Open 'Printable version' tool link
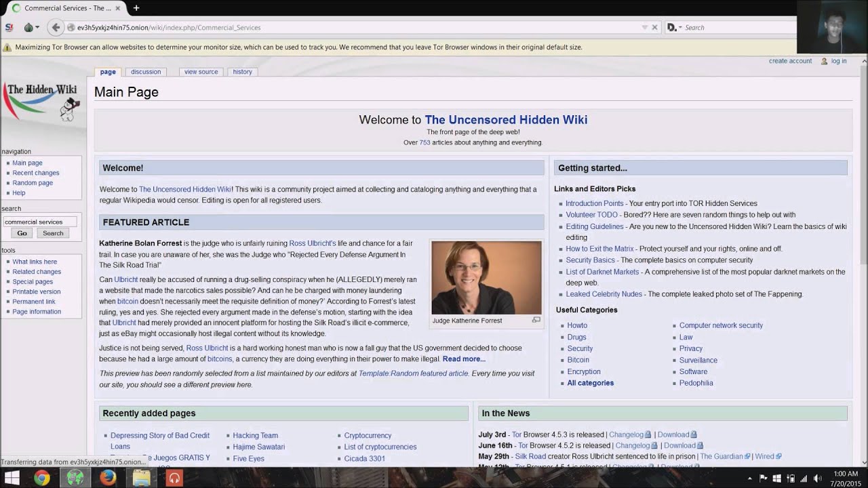 [x=37, y=291]
